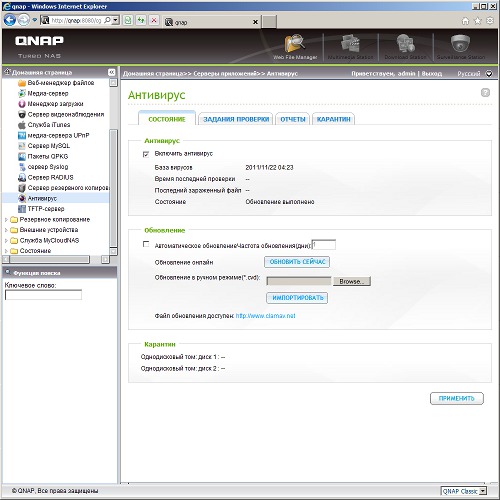Click the red stop loading icon
Screen dimensions: 500x500
[154, 21]
